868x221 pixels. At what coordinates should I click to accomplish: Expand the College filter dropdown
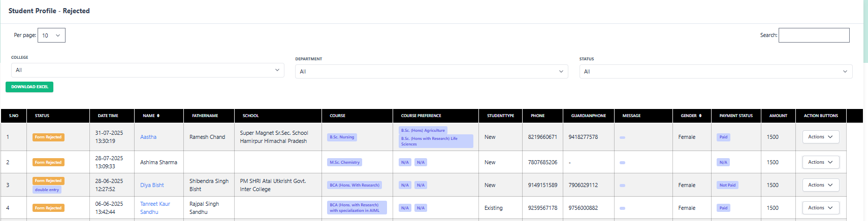tap(148, 70)
